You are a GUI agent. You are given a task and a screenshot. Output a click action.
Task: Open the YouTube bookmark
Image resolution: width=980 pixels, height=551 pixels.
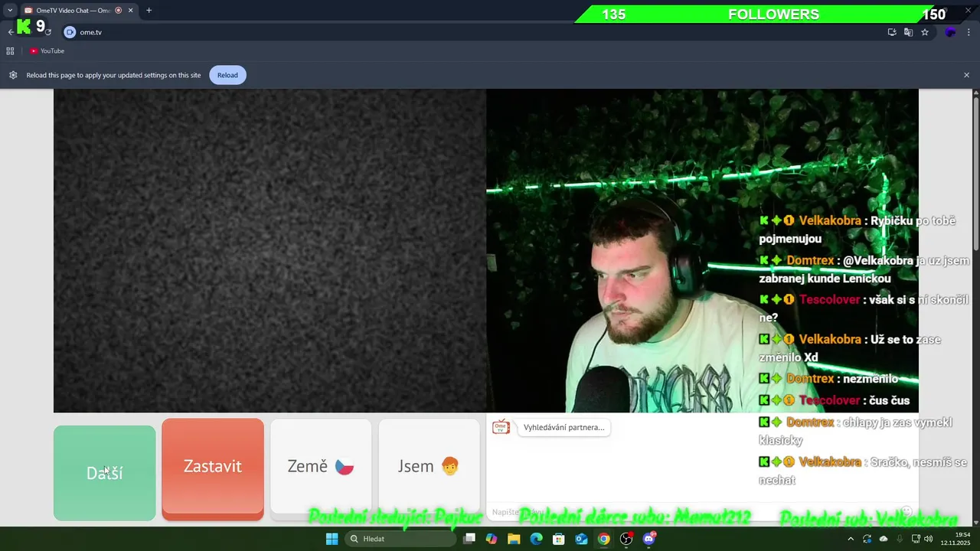tap(47, 51)
